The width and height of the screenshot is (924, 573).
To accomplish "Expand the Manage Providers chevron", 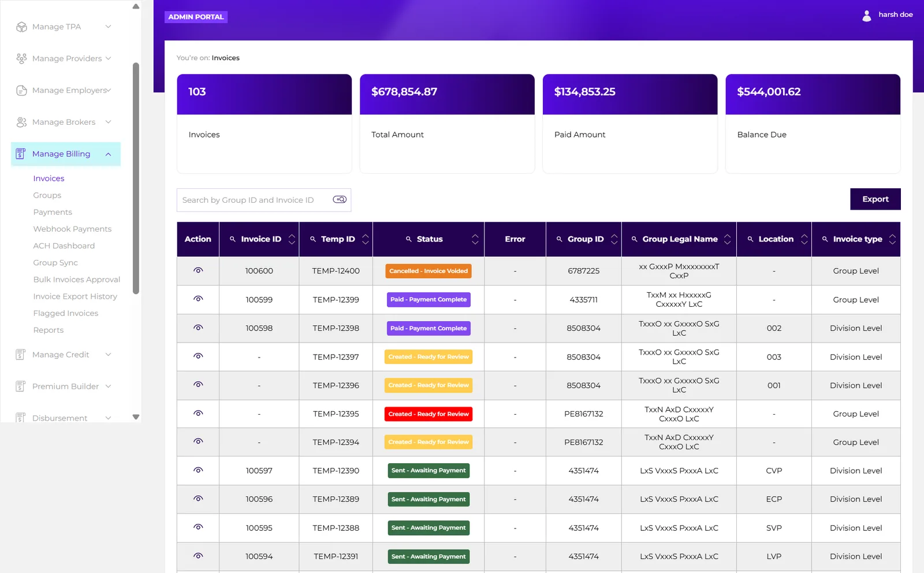I will (108, 58).
